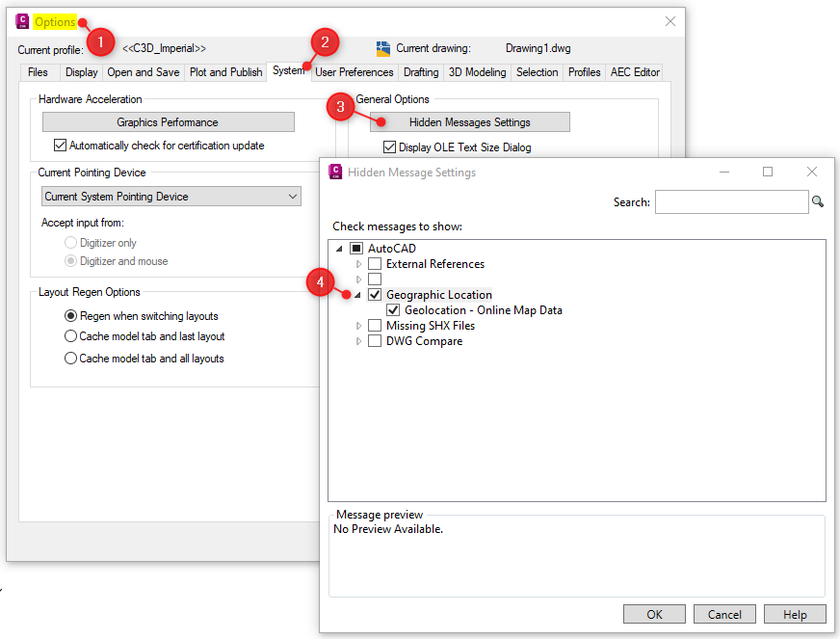The height and width of the screenshot is (639, 840).
Task: Select the AutoCAD root label
Action: click(392, 249)
